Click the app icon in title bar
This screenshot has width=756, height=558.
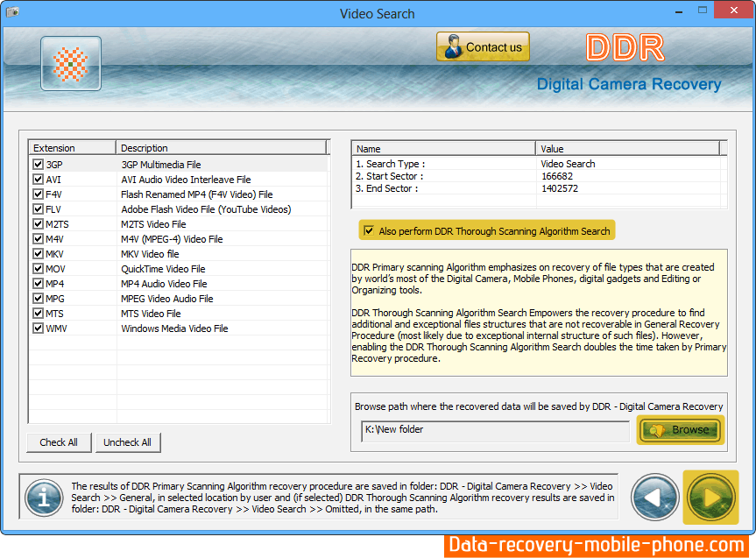pyautogui.click(x=12, y=13)
